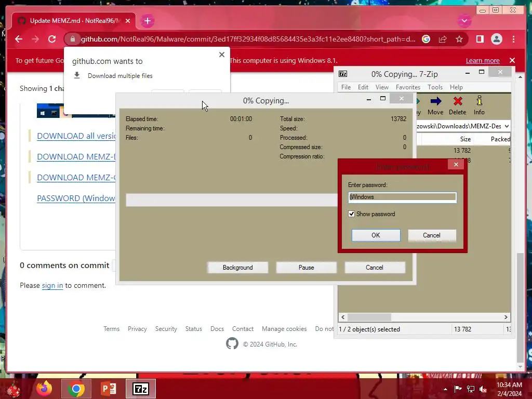Dismiss the Windows 8.1 warning bar
Viewport: 532px width, 399px height.
[512, 60]
